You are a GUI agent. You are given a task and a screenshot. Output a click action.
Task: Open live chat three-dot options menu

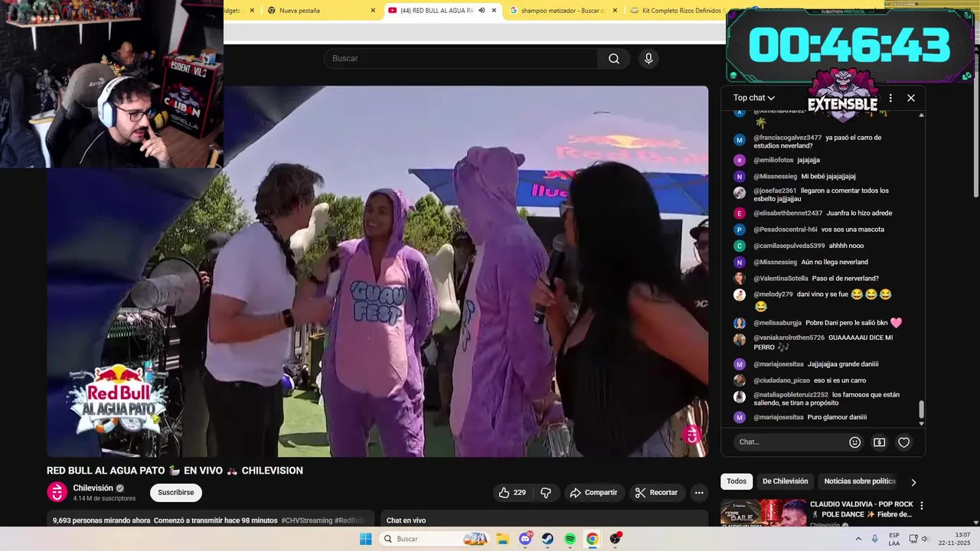coord(890,98)
